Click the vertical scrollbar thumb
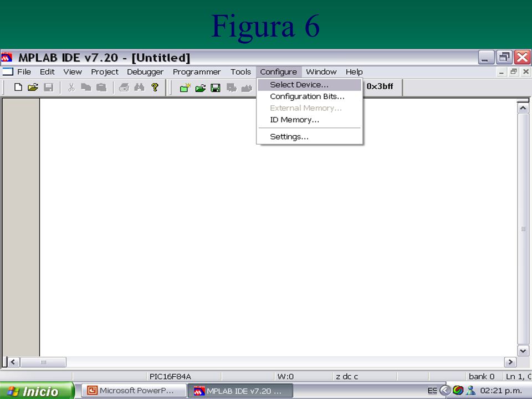The height and width of the screenshot is (399, 532). click(523, 229)
